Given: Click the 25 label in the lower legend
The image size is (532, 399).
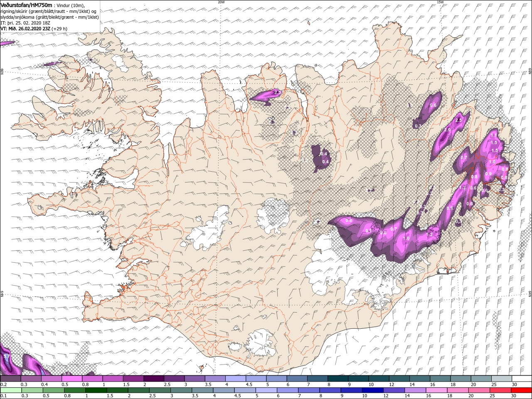Looking at the screenshot, I should point(493,396).
